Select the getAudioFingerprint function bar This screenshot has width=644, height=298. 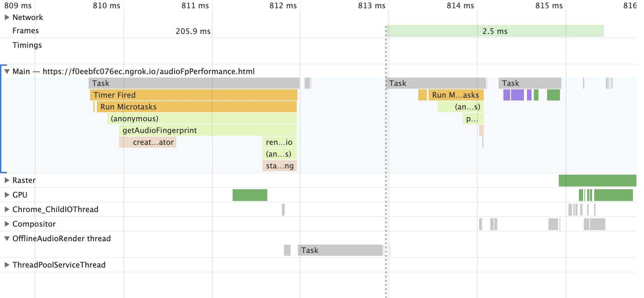[x=208, y=130]
